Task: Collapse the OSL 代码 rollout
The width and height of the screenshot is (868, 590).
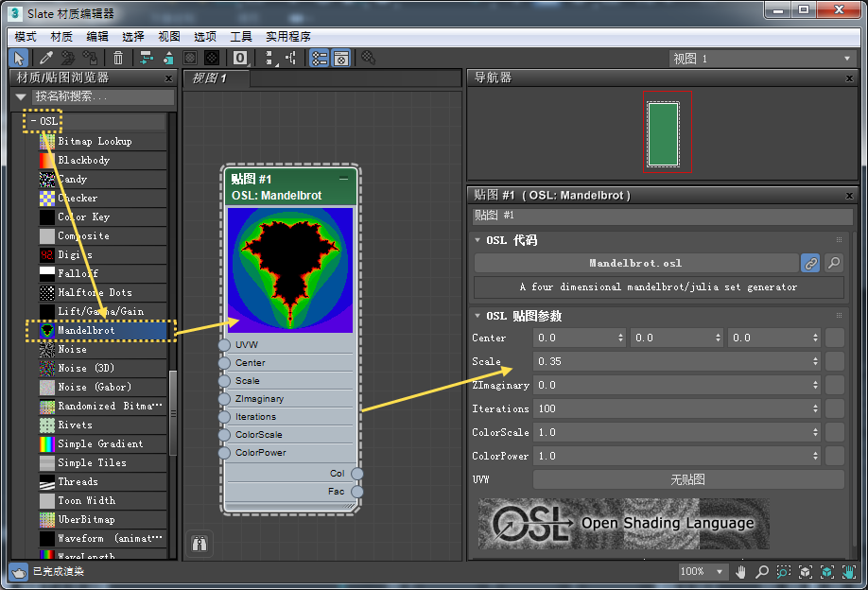Action: (477, 240)
